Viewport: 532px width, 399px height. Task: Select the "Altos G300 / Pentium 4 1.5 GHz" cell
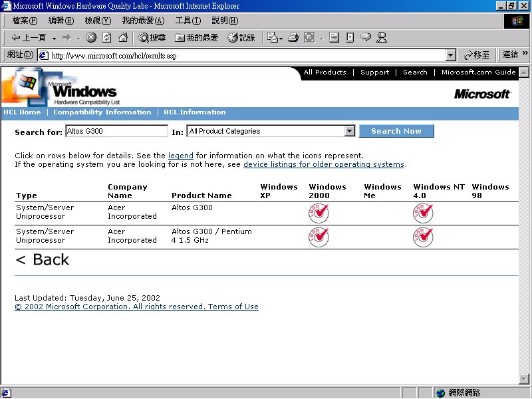pyautogui.click(x=211, y=236)
